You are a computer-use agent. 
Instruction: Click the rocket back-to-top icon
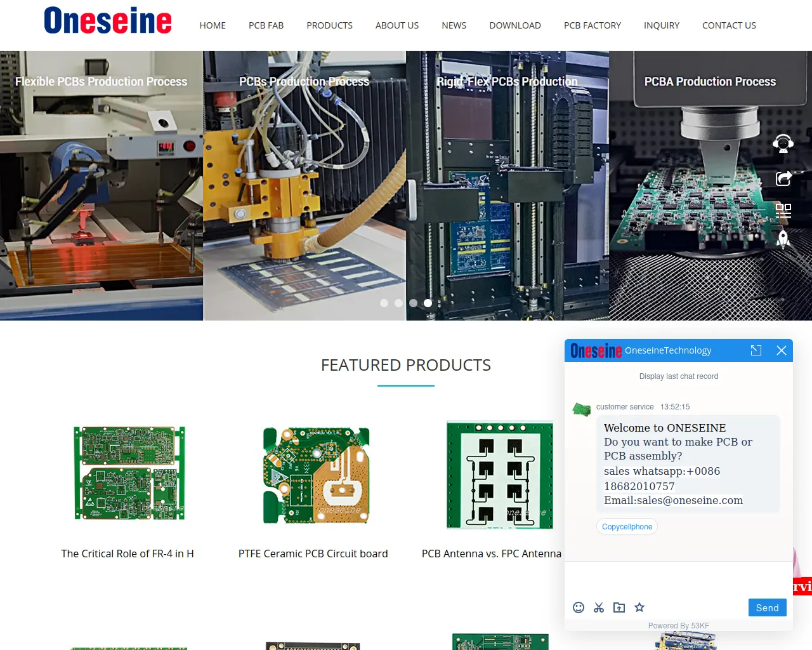[783, 239]
